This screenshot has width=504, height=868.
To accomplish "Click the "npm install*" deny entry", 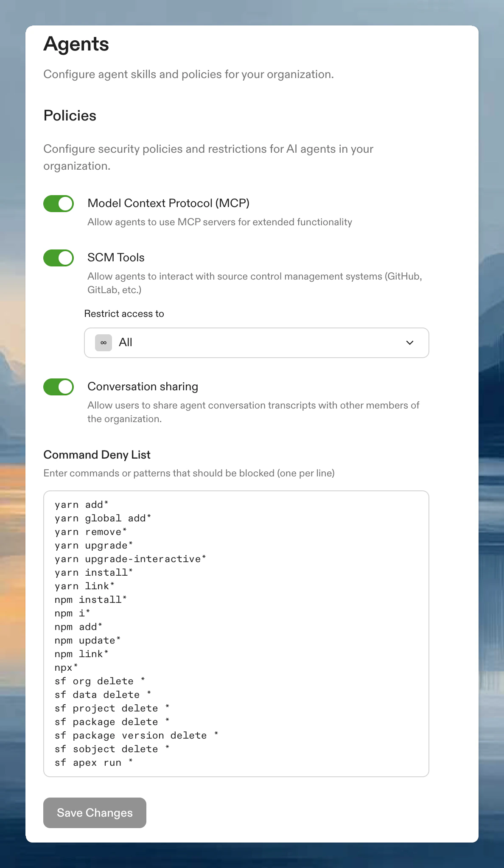I will pyautogui.click(x=90, y=599).
